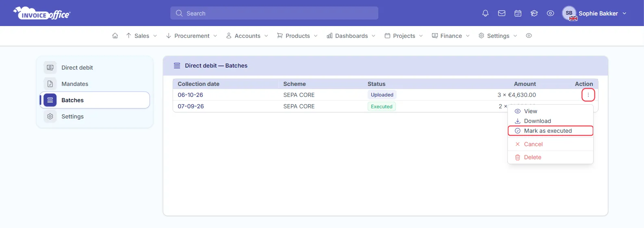The width and height of the screenshot is (644, 228).
Task: Open the Projects menu
Action: click(x=403, y=36)
